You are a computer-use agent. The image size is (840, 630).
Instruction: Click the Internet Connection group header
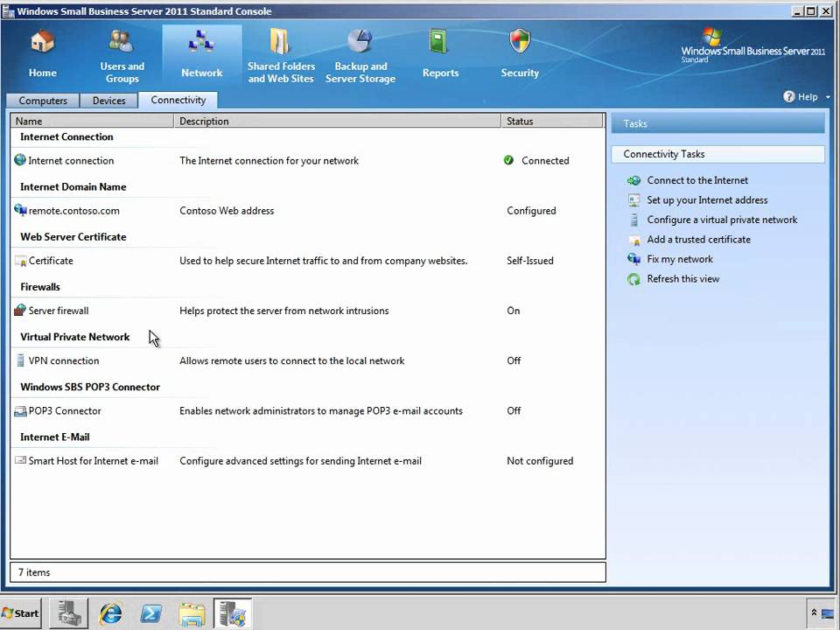[66, 136]
